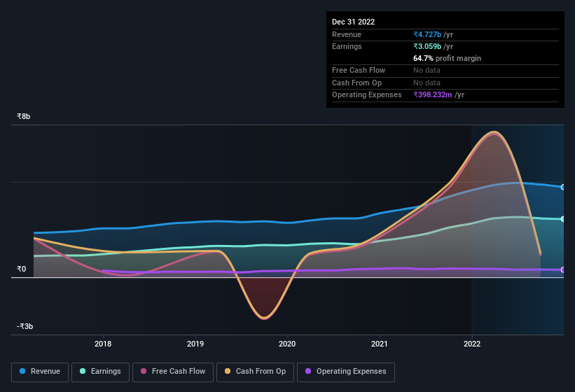This screenshot has height=392, width=575.
Task: Click the ₹0 y-axis label
Action: point(21,269)
